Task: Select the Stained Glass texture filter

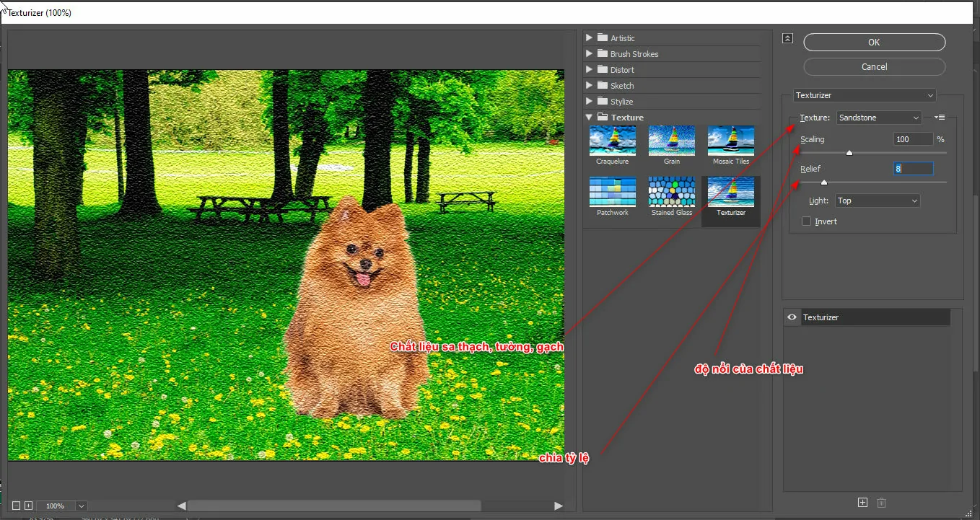Action: click(x=671, y=193)
